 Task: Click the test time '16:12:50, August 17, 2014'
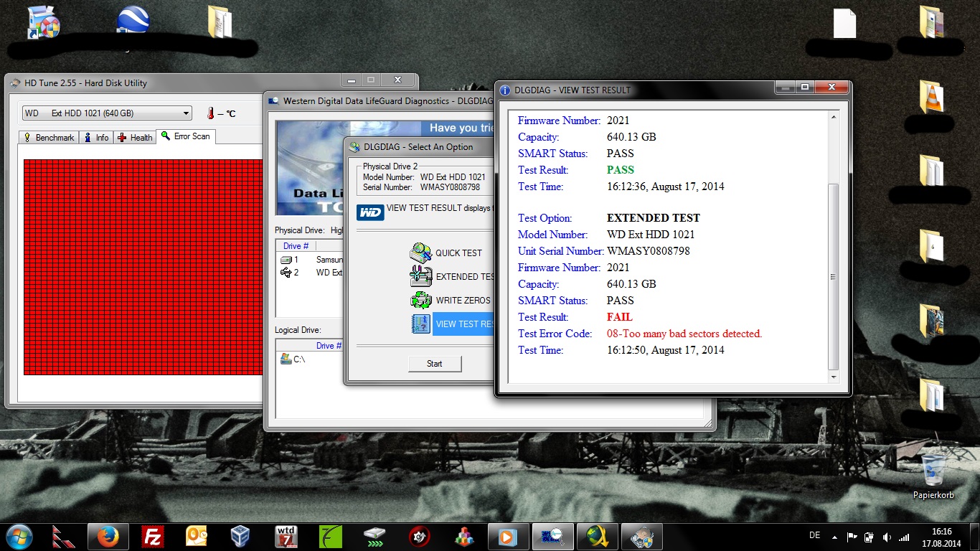[x=666, y=350]
